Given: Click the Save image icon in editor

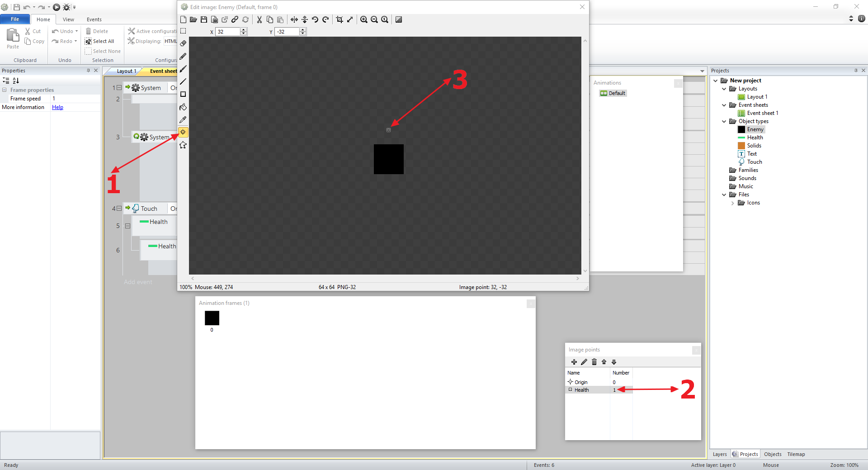Looking at the screenshot, I should tap(204, 19).
